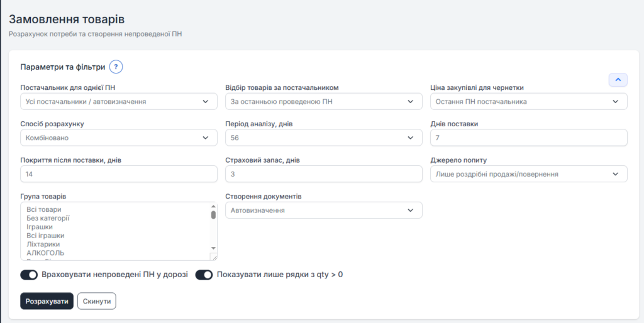
Task: Disable Показувати лише рядки з qty > 0
Action: pyautogui.click(x=204, y=275)
